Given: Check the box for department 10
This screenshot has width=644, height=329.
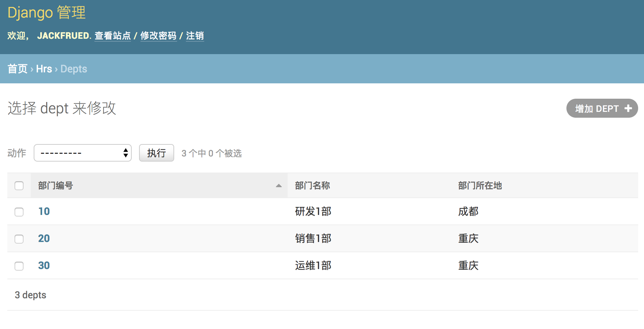Looking at the screenshot, I should (19, 212).
